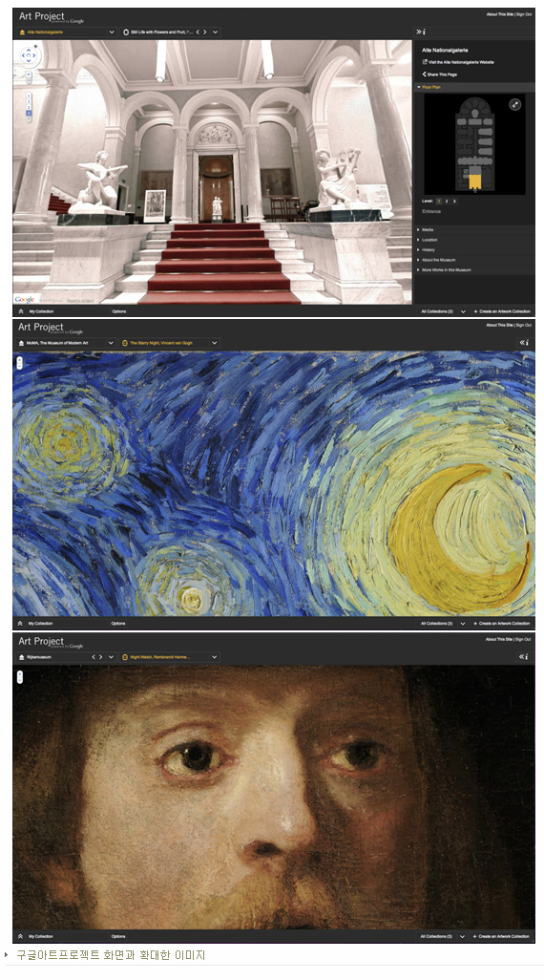Click Sign Out in the Rijksmuseum screen
Screen dimensions: 544x980
[x=524, y=639]
